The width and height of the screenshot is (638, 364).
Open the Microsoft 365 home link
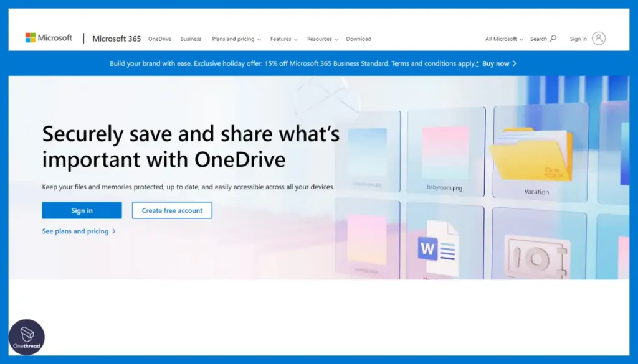[117, 39]
